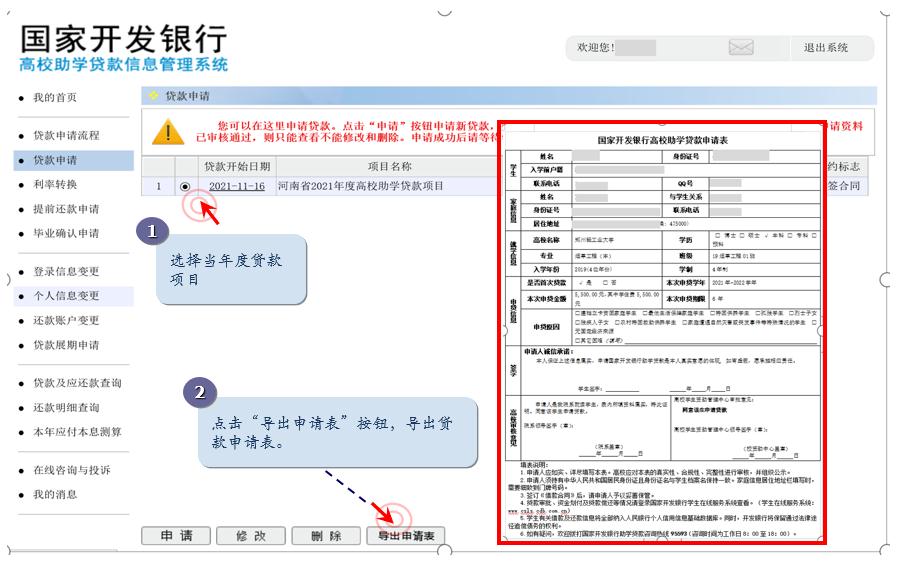Viewport: 899px width, 567px height.
Task: Open 我的首页 in the sidebar
Action: (x=54, y=97)
